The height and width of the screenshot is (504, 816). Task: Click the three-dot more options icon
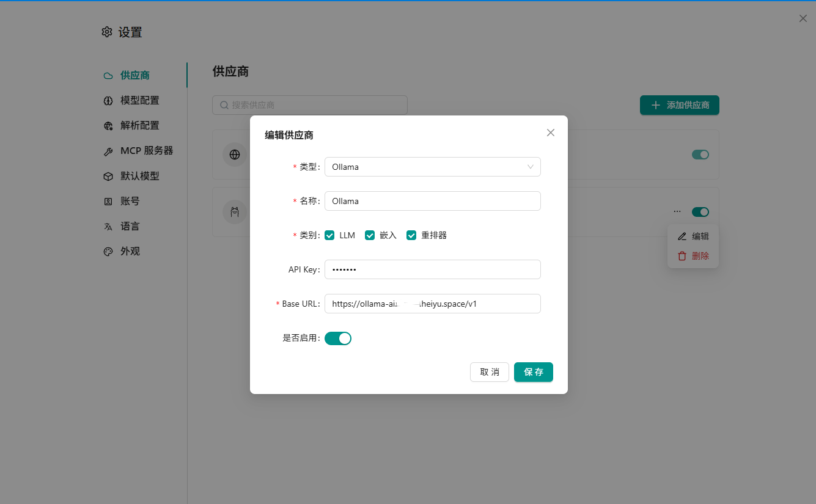(677, 211)
